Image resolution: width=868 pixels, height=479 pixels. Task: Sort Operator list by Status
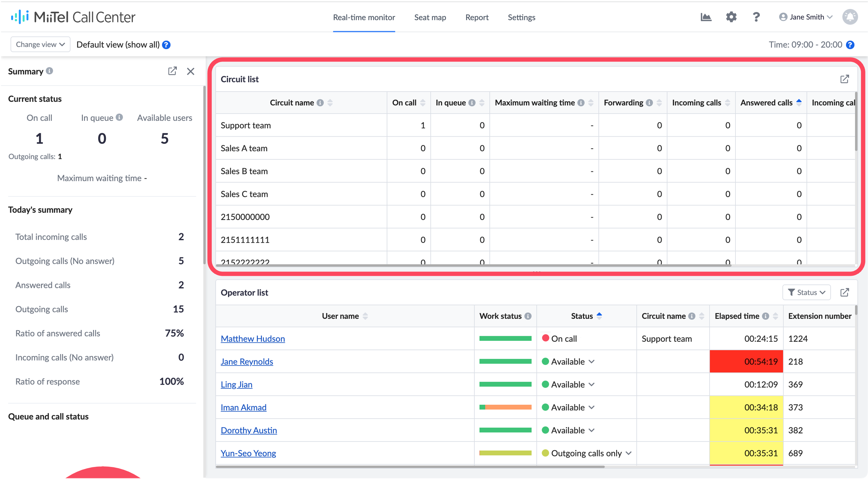coord(599,316)
